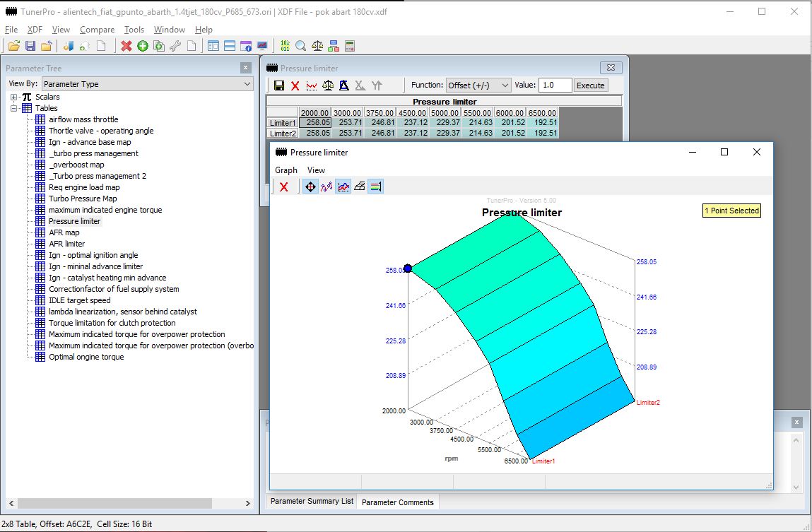Click the binary 101/011 icon in the main toolbar
This screenshot has height=532, width=812.
pyautogui.click(x=285, y=46)
